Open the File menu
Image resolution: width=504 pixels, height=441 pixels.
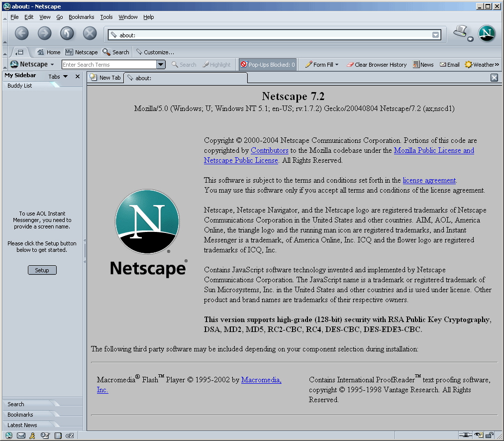click(14, 17)
